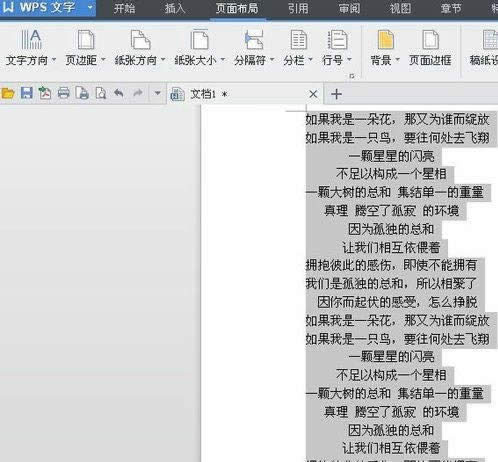
Task: Close the 文档1 document tab
Action: pos(313,94)
